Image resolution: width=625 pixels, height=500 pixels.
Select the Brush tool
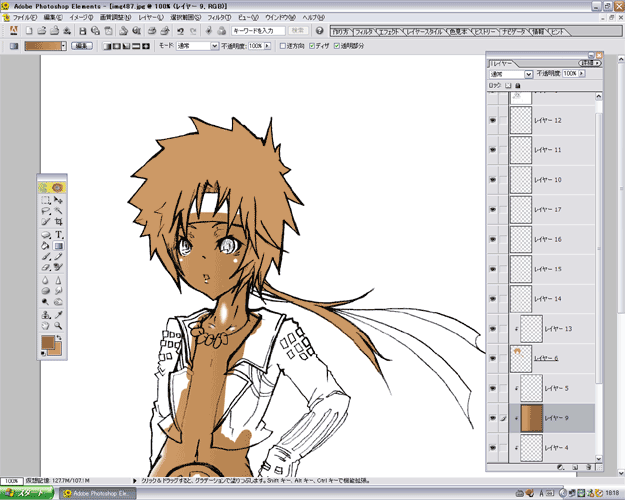tap(46, 256)
